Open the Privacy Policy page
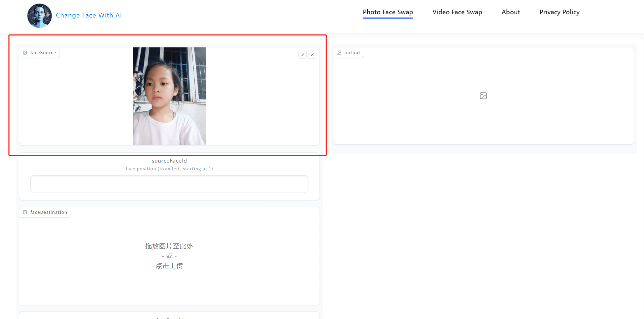This screenshot has height=319, width=644. (x=559, y=12)
